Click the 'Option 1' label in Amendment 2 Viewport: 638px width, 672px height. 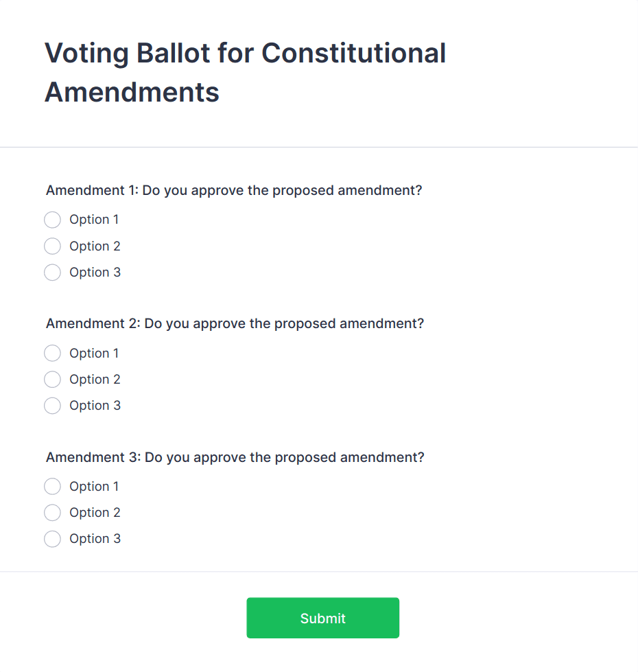point(94,353)
